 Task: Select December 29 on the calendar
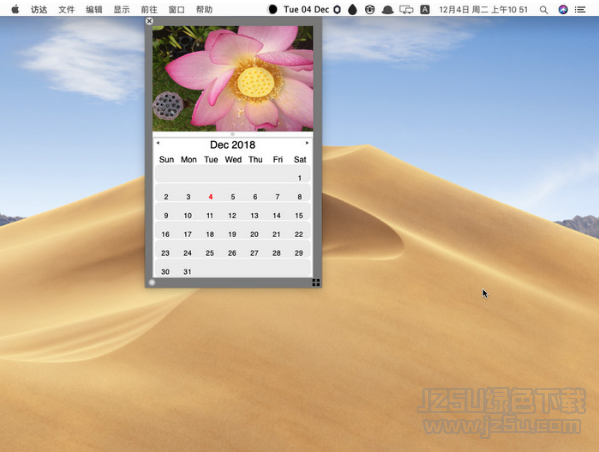(299, 253)
